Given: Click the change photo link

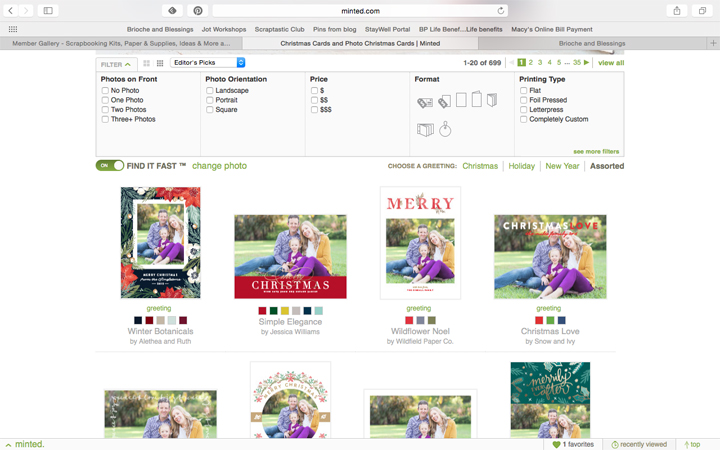Looking at the screenshot, I should pos(219,166).
